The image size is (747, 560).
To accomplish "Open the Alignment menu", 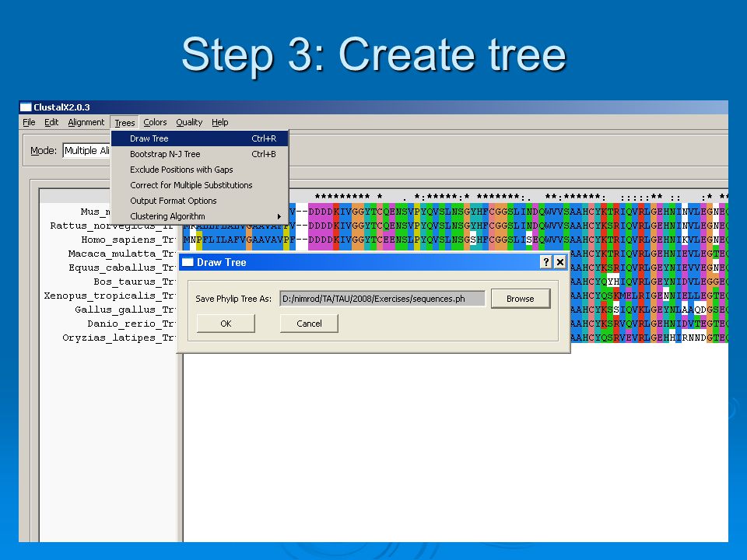I will click(x=86, y=122).
